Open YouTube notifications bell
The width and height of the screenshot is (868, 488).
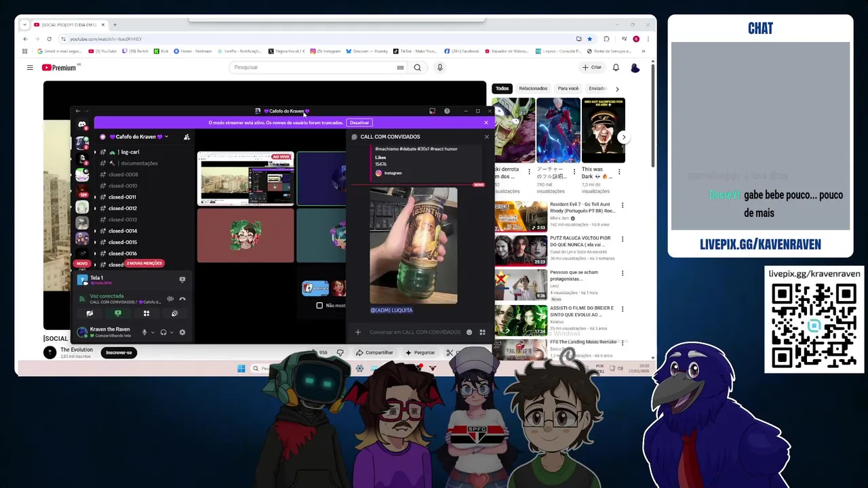point(616,68)
